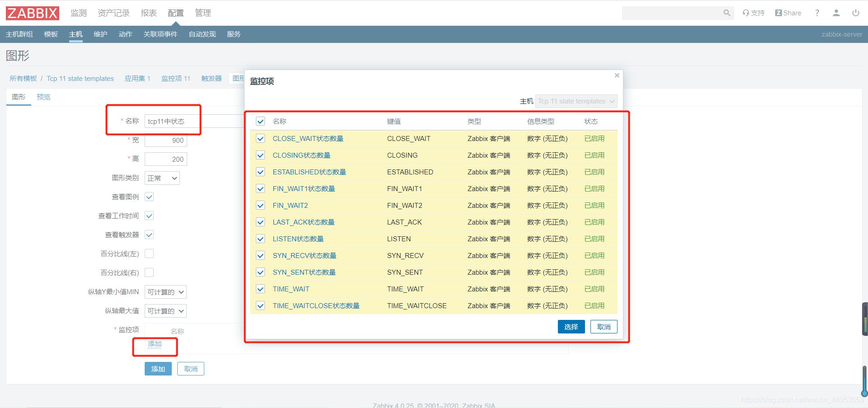Click the 选择 button in popup
This screenshot has height=408, width=868.
pos(571,327)
